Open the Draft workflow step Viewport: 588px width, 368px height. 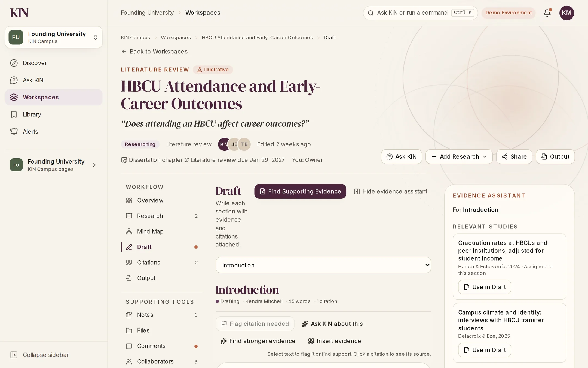(162, 247)
